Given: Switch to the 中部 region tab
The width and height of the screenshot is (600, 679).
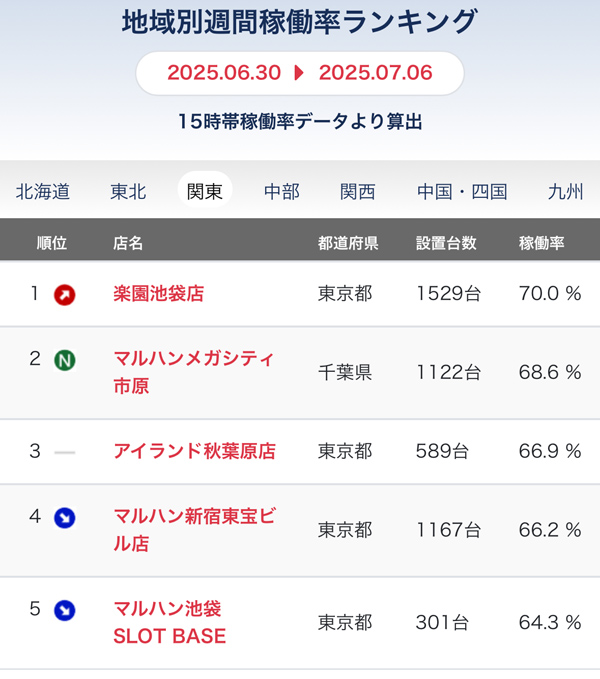Looking at the screenshot, I should click(x=282, y=191).
